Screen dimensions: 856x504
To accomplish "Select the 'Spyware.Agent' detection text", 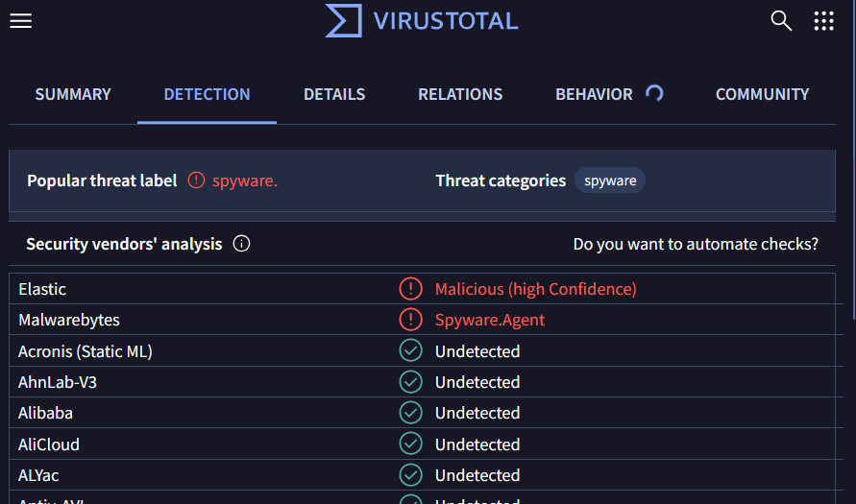I will 490,320.
